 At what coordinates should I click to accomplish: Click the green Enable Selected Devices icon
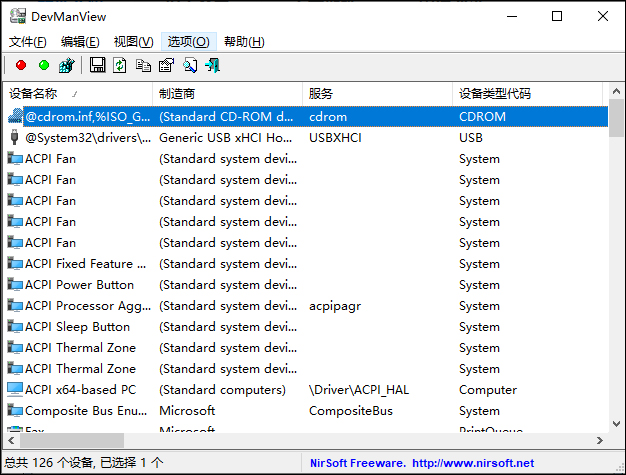coord(43,66)
